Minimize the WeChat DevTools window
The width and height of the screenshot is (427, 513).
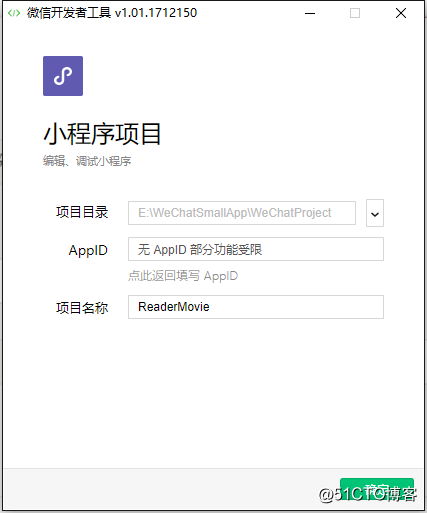[310, 13]
